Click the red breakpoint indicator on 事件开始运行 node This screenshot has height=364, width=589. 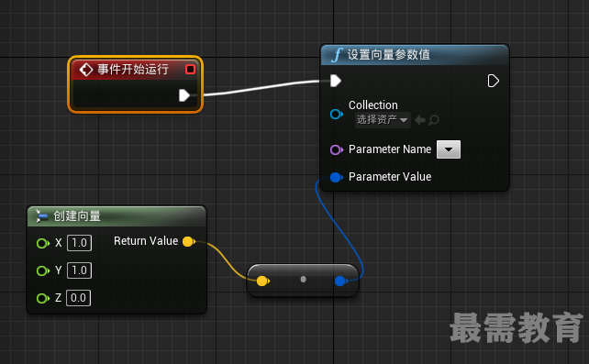click(x=191, y=70)
